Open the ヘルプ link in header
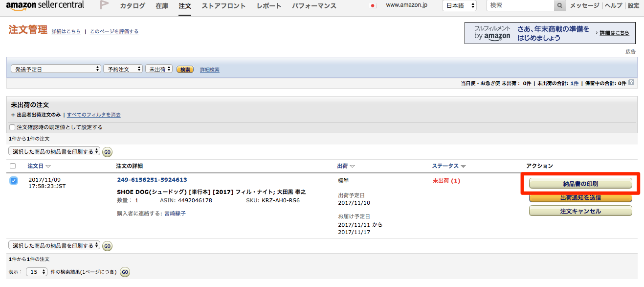Image resolution: width=644 pixels, height=287 pixels. [614, 6]
